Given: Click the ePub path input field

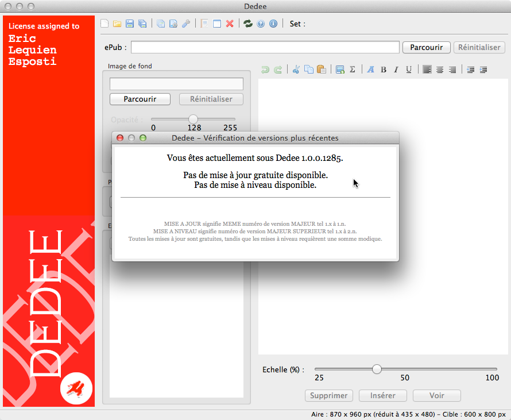Looking at the screenshot, I should (x=265, y=47).
